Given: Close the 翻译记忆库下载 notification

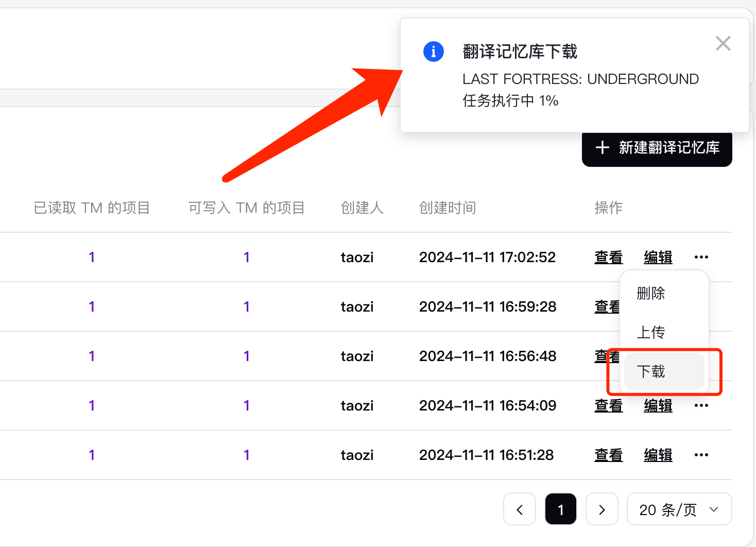Looking at the screenshot, I should pyautogui.click(x=723, y=44).
